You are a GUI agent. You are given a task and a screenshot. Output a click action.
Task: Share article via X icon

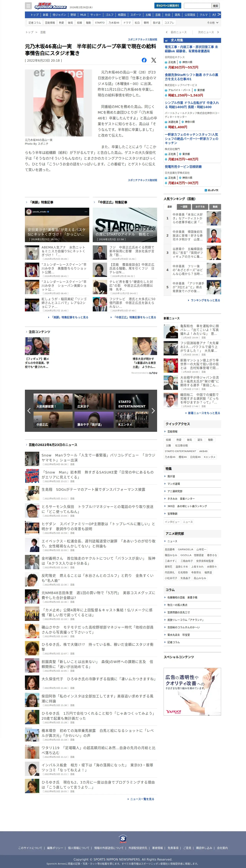pos(153,60)
